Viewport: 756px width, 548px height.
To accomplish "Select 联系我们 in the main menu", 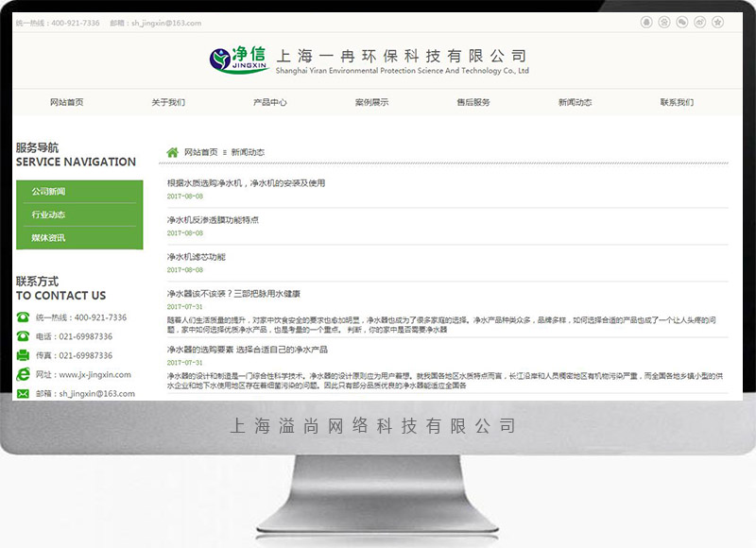I will point(677,102).
